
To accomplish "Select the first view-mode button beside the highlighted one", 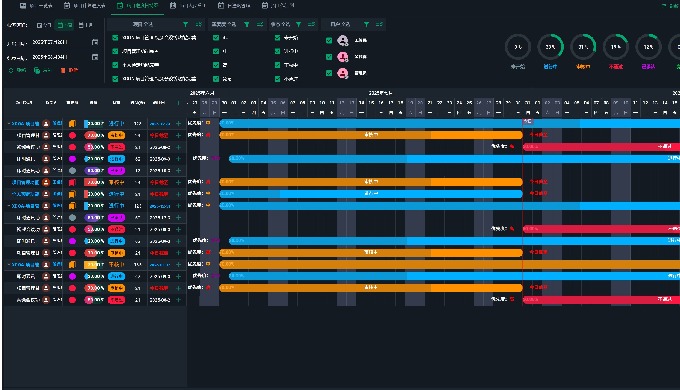I will [x=44, y=25].
